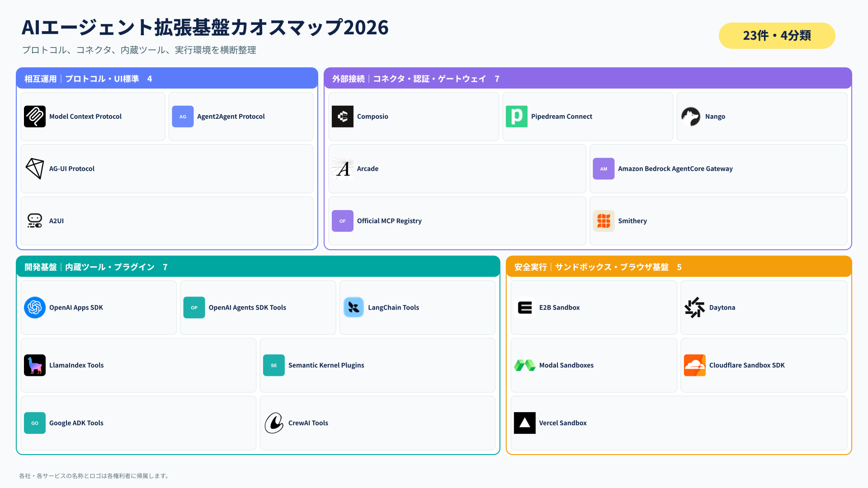Select the orange sandbox and browser category header
This screenshot has height=488, width=868.
[x=679, y=267]
